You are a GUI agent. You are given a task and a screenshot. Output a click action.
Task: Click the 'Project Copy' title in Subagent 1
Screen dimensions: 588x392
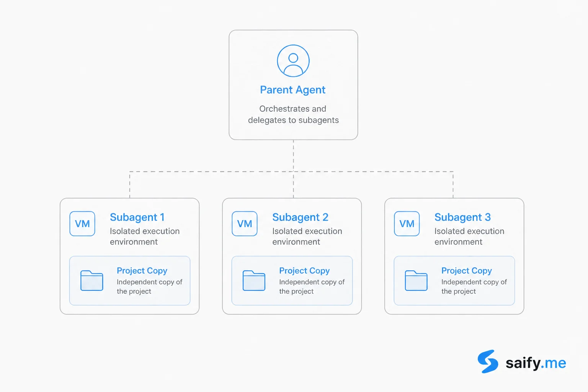tap(142, 271)
